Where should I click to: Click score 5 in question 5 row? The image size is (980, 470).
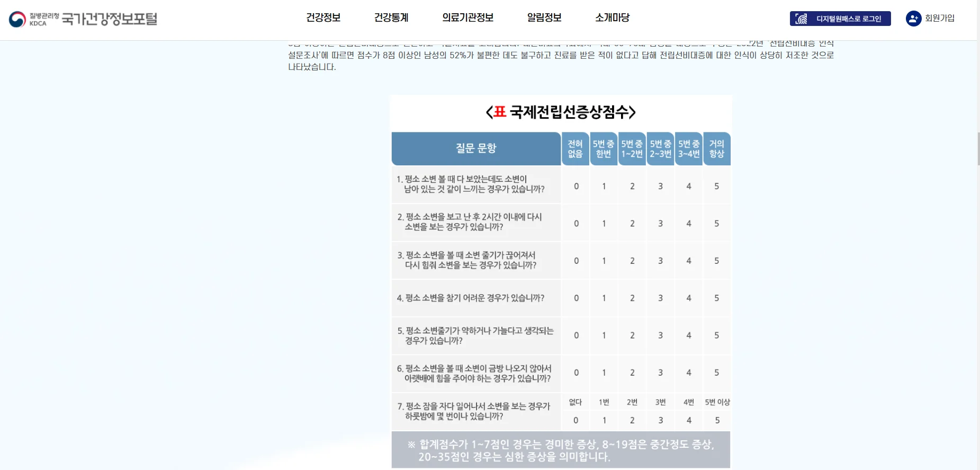pos(717,335)
